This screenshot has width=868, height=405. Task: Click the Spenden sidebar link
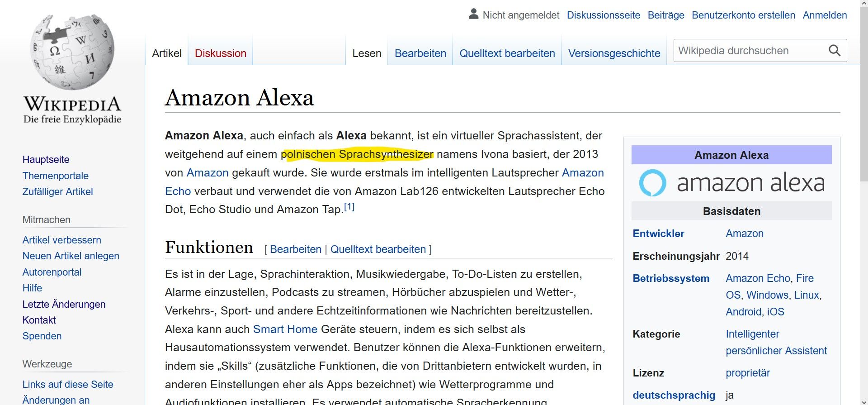[x=42, y=336]
